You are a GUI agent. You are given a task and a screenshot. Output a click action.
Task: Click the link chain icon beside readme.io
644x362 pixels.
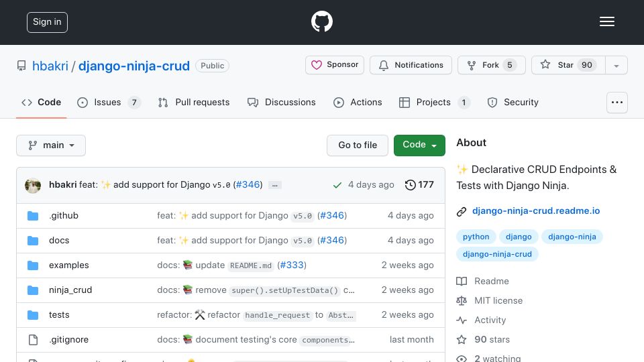coord(462,211)
